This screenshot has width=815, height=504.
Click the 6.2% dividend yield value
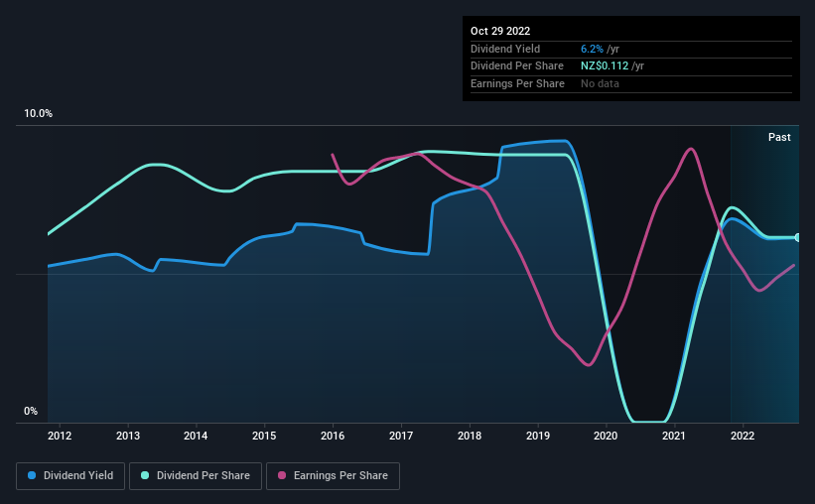pyautogui.click(x=592, y=49)
